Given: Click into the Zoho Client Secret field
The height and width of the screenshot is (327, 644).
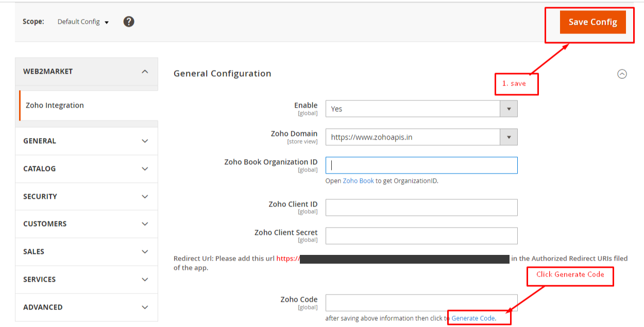Looking at the screenshot, I should tap(421, 236).
